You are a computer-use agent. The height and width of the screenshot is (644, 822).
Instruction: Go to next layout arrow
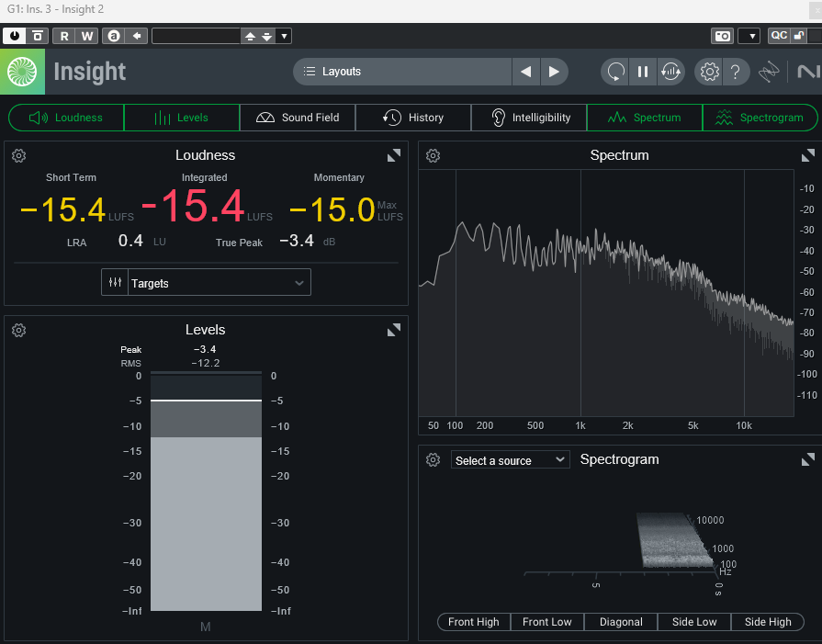point(554,72)
